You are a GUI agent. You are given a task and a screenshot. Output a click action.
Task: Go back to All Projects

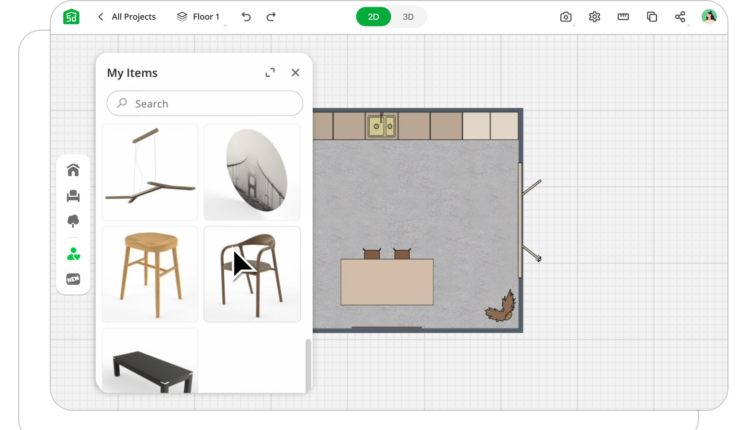pyautogui.click(x=126, y=17)
